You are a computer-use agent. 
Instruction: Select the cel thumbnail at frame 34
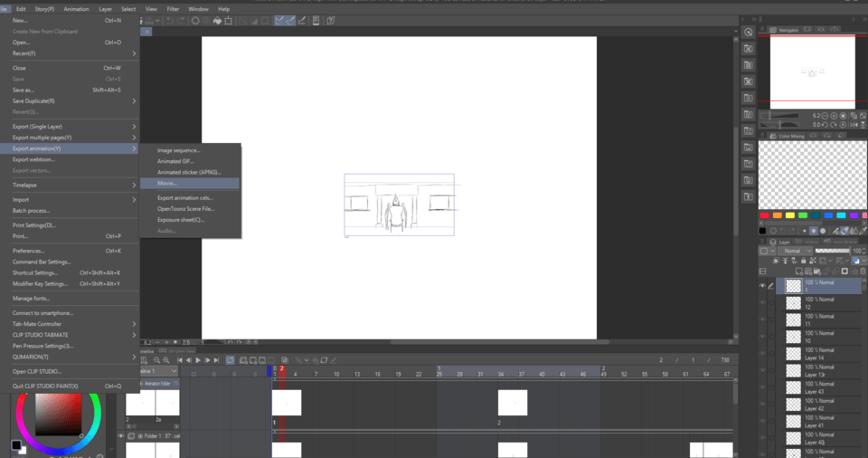pos(513,403)
